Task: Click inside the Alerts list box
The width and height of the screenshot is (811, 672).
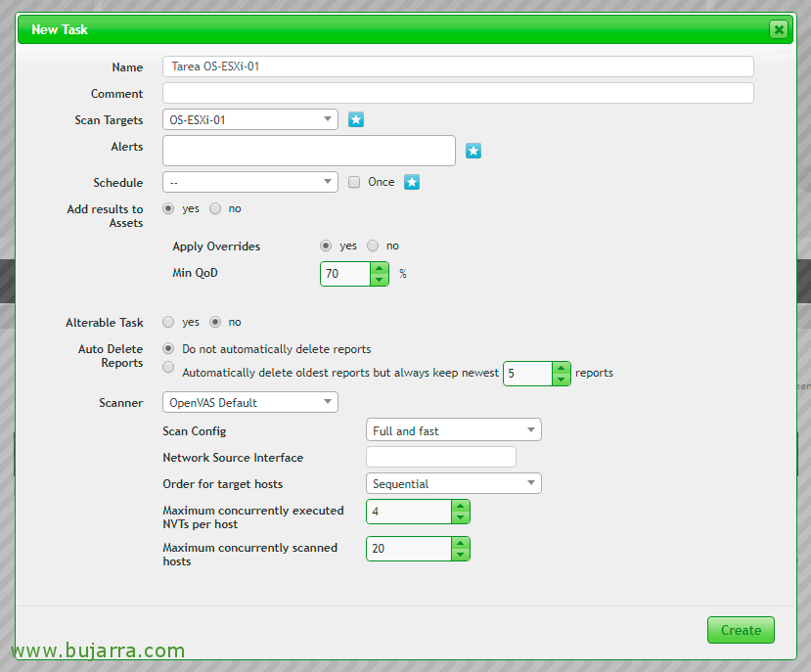Action: 309,151
